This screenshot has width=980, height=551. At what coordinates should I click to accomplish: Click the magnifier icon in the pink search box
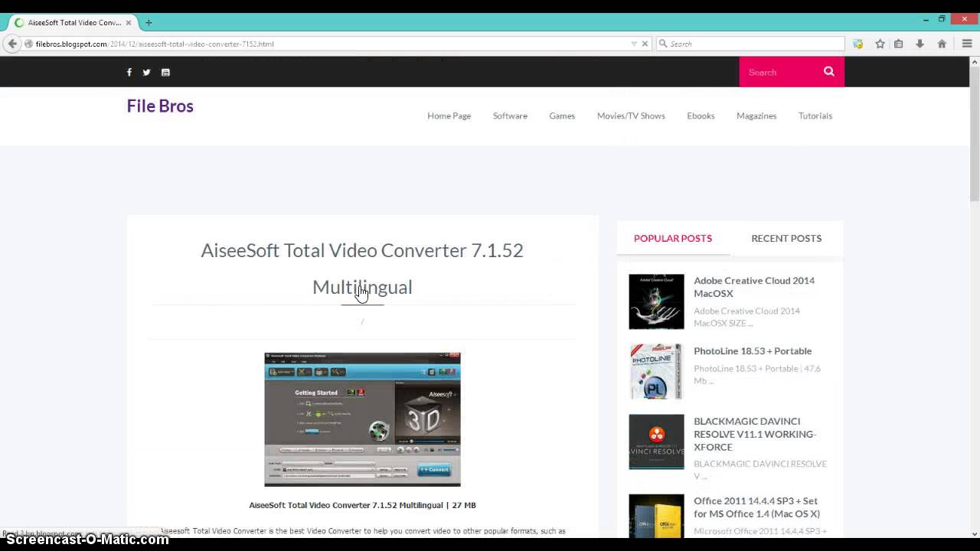[828, 71]
